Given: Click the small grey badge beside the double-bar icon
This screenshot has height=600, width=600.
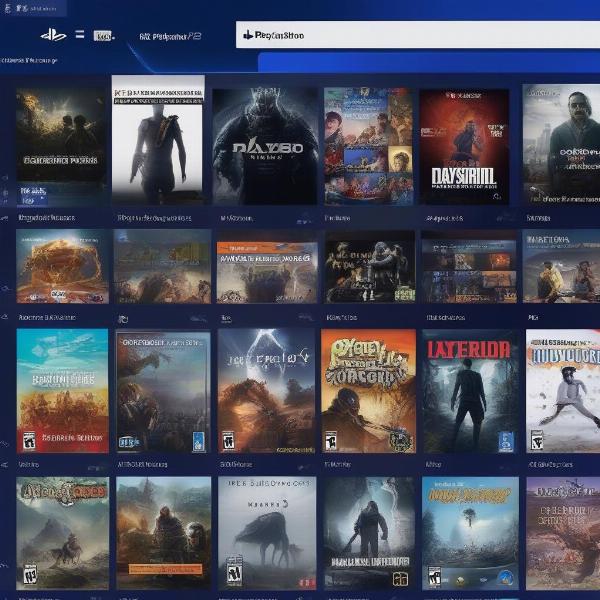Looking at the screenshot, I should pos(103,36).
